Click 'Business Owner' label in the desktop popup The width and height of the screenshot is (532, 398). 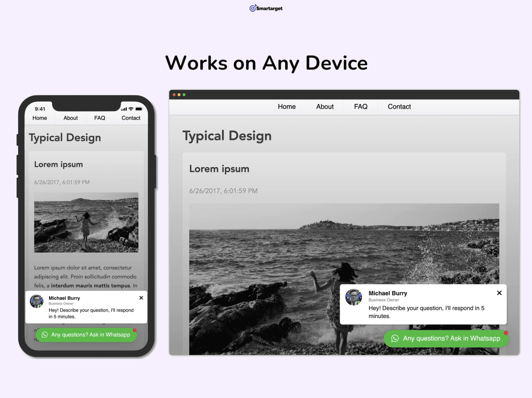tap(384, 300)
